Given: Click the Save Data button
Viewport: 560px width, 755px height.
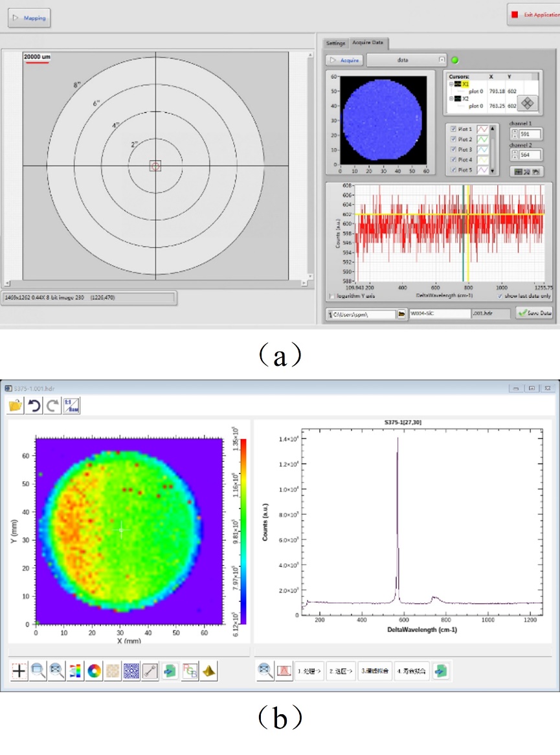Looking at the screenshot, I should tap(534, 313).
